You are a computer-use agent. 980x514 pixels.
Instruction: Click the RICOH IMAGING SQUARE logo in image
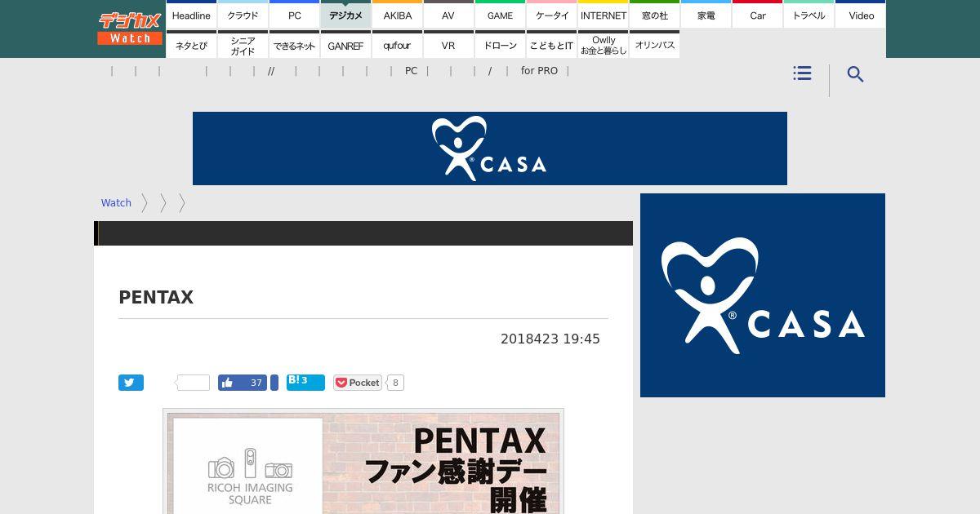(250, 477)
